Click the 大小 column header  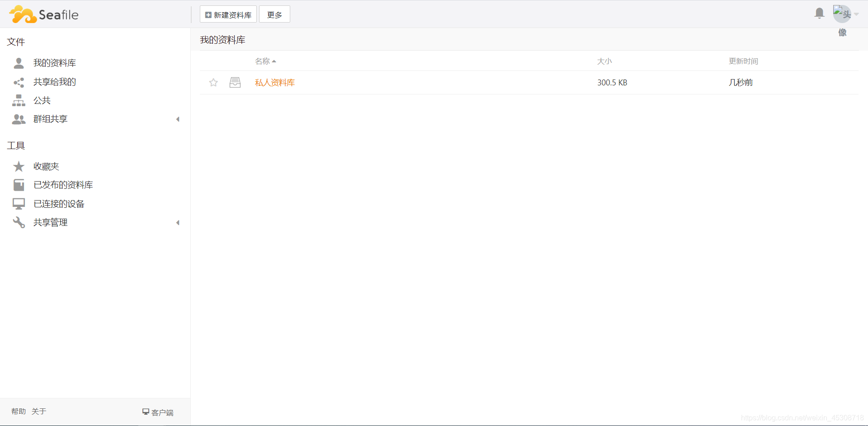pyautogui.click(x=604, y=61)
